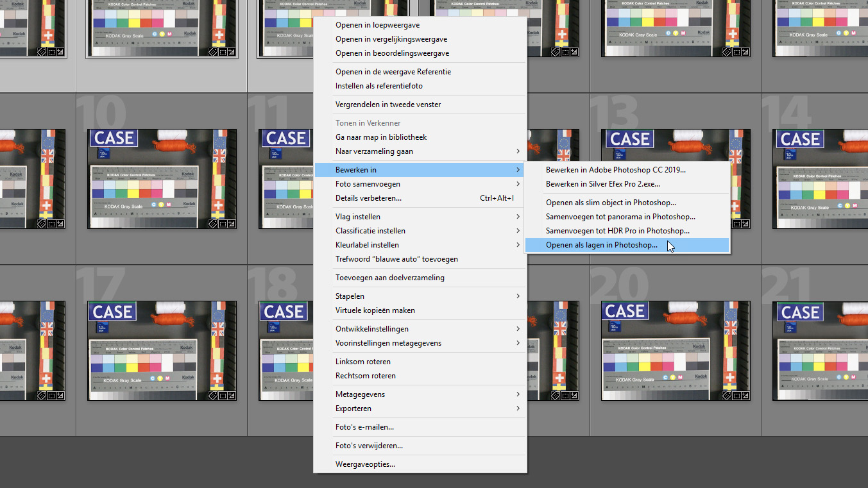Open 'Details verbeteren...' from the context menu

(x=420, y=198)
